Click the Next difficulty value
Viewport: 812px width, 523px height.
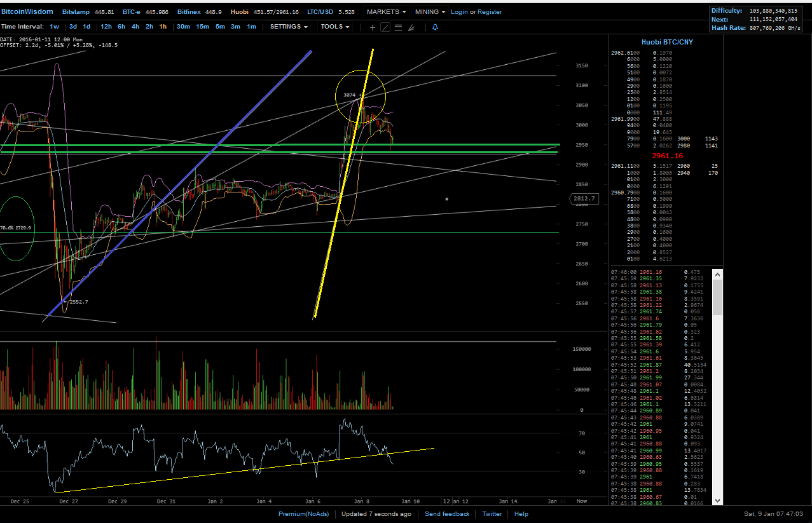coord(773,20)
